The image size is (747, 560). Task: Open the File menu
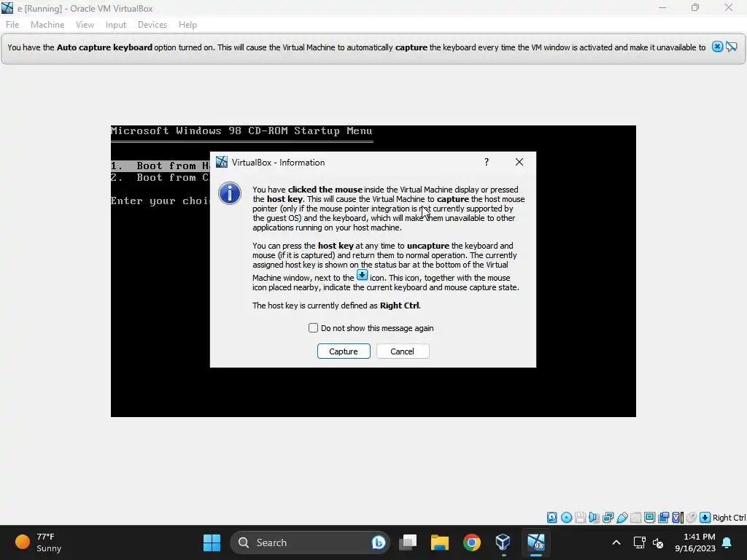[12, 25]
